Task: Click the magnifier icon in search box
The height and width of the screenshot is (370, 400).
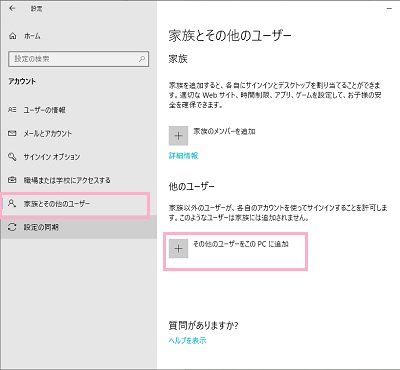Action: [142, 59]
